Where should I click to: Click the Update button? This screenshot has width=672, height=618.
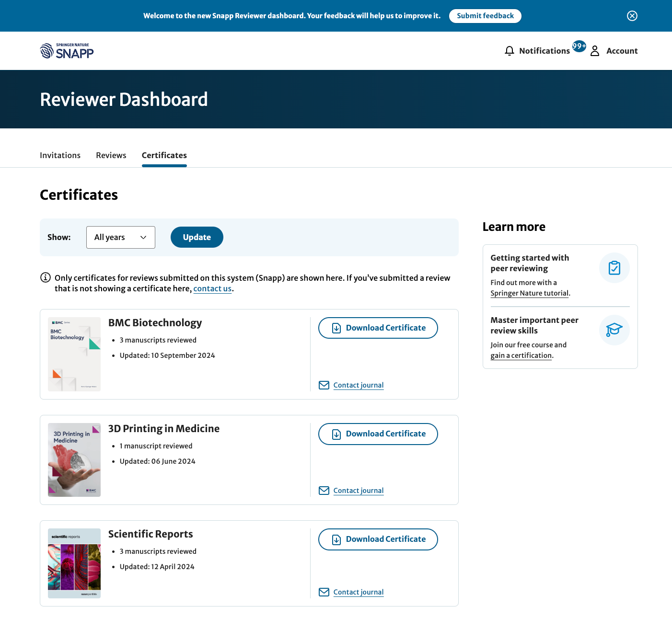point(197,237)
